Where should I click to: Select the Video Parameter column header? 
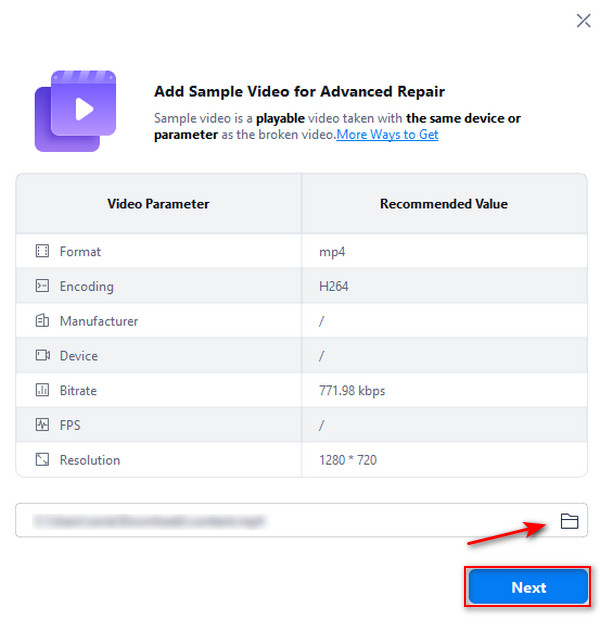point(158,204)
